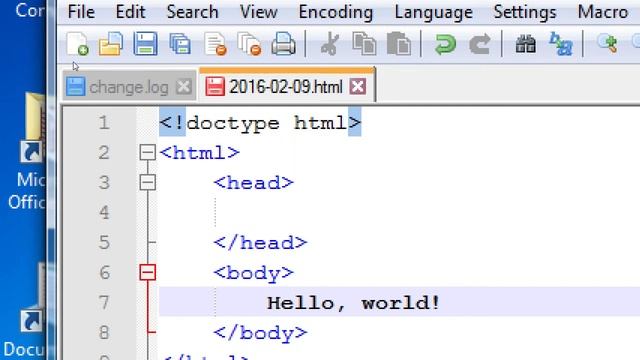Image resolution: width=640 pixels, height=360 pixels.
Task: Open the Edit menu
Action: tap(130, 12)
